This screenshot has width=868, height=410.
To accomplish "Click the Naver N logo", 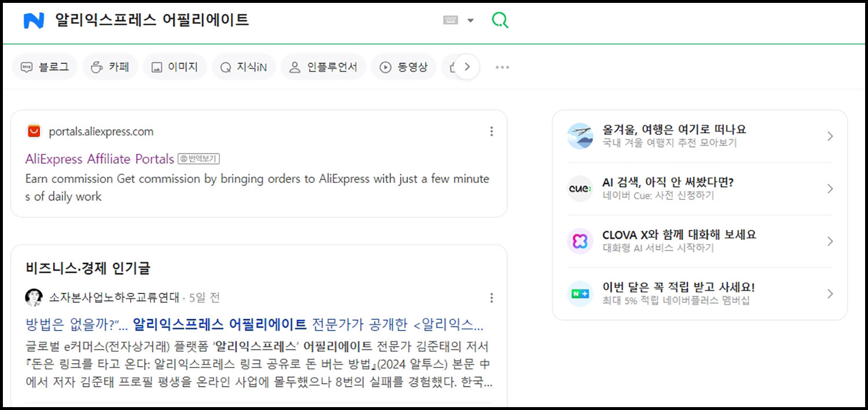I will pos(34,21).
